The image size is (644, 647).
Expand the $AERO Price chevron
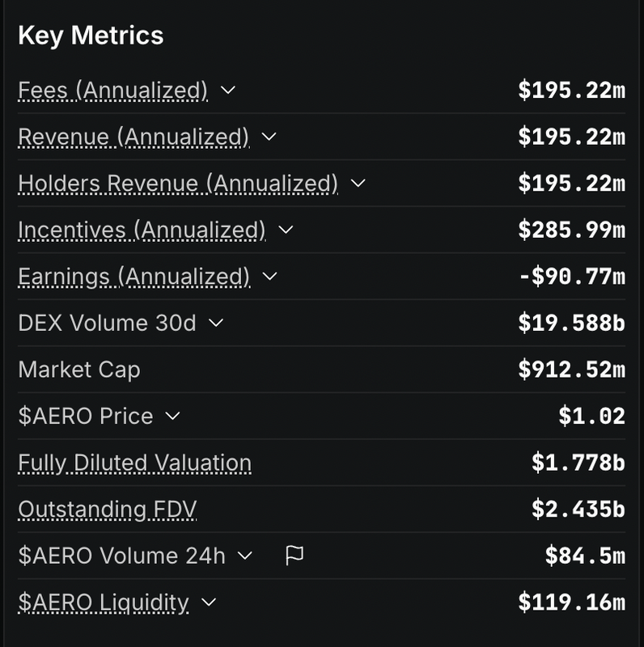(172, 416)
